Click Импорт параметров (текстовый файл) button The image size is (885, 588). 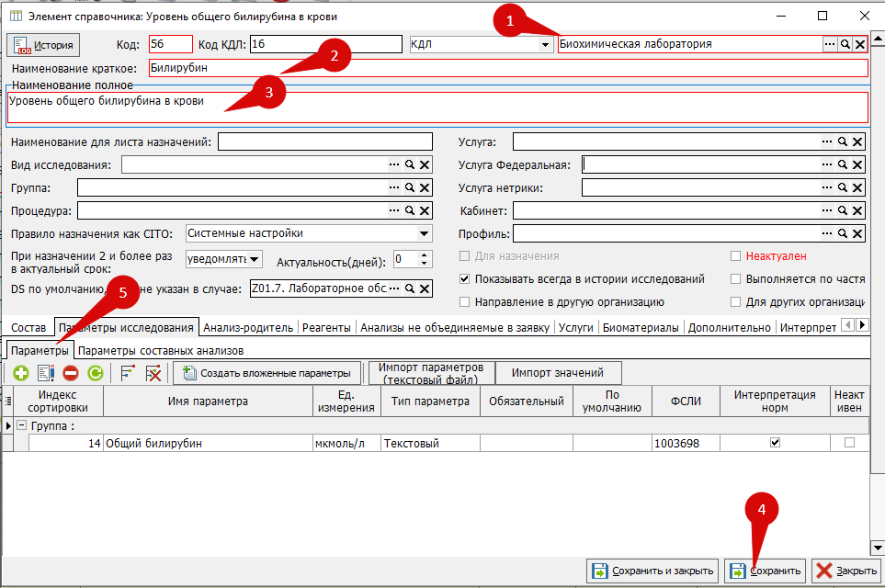[431, 373]
